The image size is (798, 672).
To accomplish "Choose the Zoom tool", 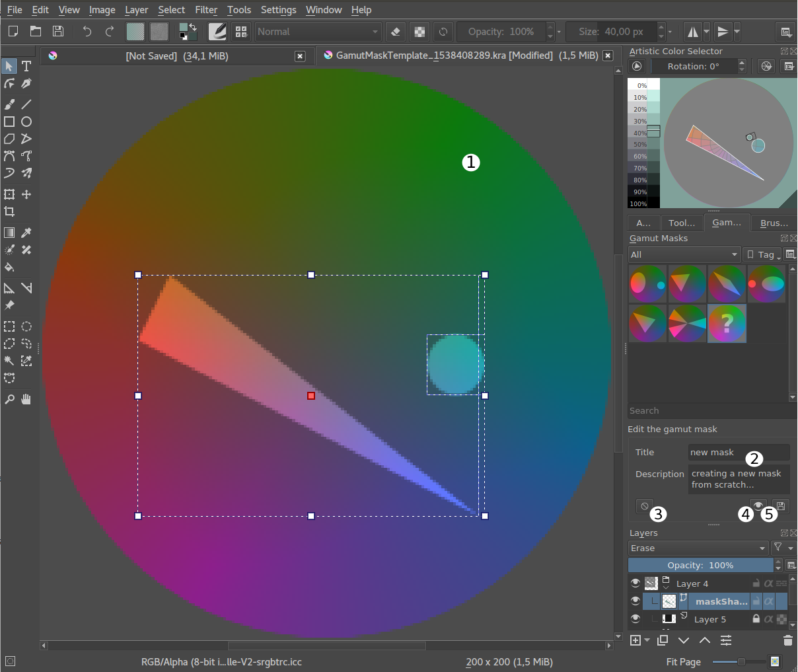I will (x=9, y=399).
